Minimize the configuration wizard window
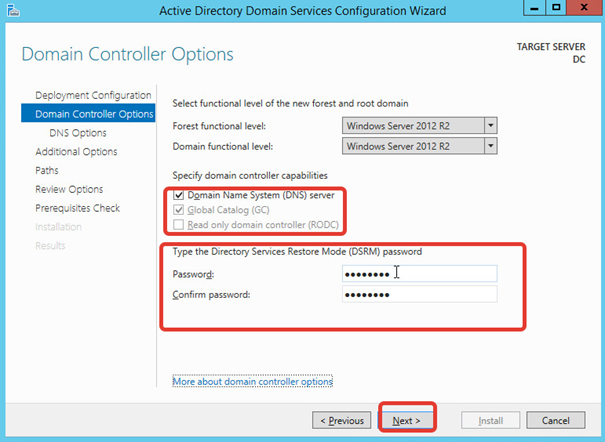605x442 pixels. (x=530, y=10)
